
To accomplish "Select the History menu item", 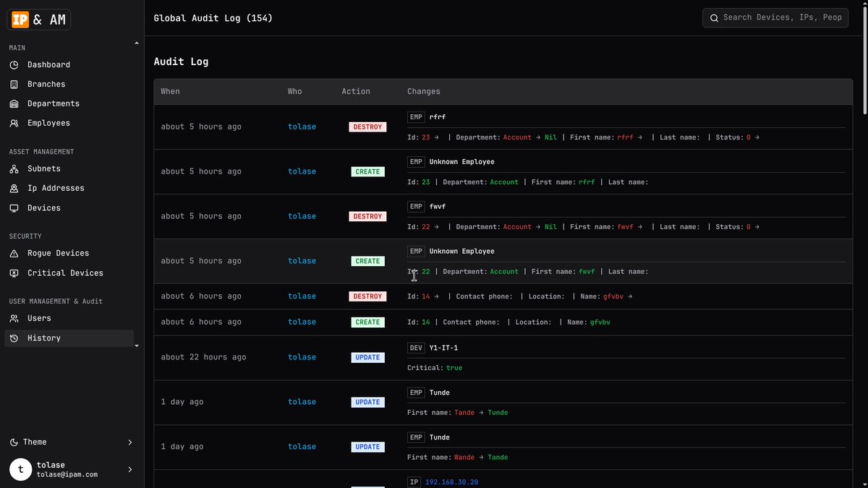I will [x=69, y=338].
